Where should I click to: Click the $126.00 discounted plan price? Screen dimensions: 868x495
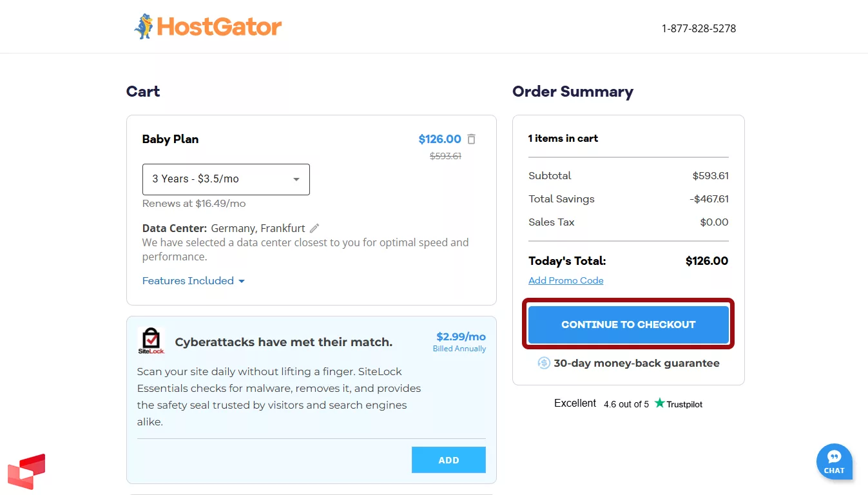440,139
